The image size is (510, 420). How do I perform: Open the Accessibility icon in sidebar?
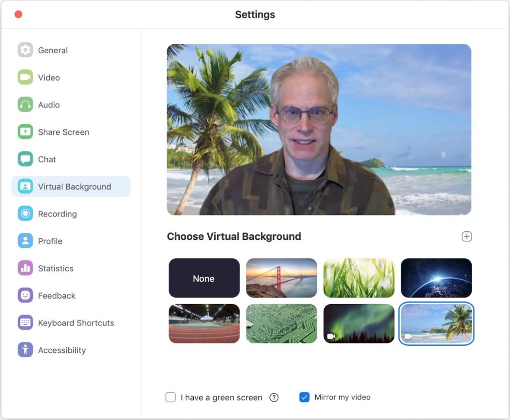[25, 350]
